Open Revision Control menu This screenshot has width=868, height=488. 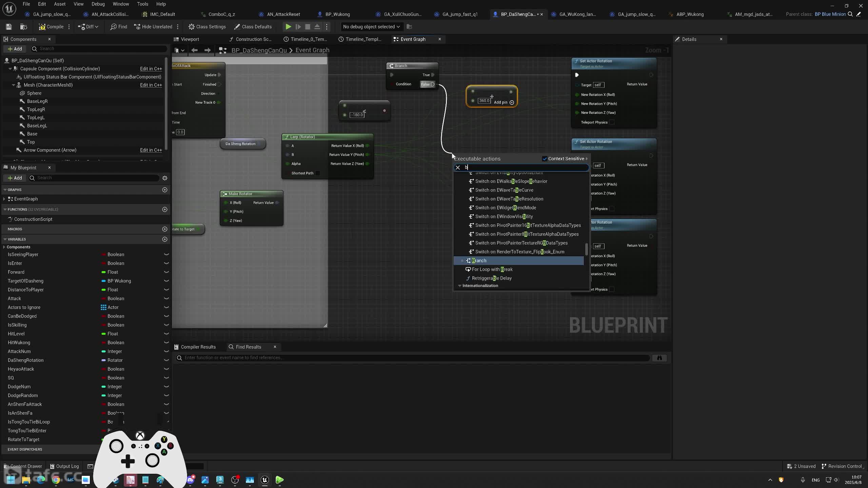coord(842,466)
